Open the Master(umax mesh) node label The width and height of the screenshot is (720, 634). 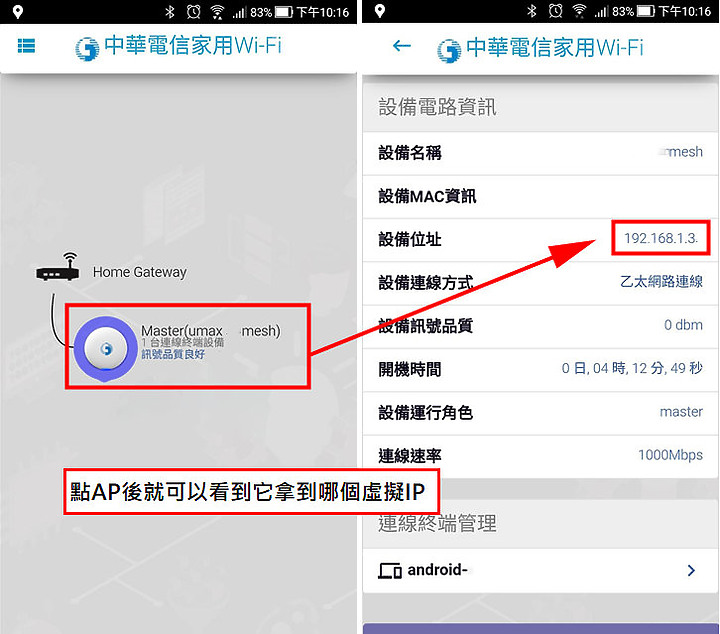[210, 331]
